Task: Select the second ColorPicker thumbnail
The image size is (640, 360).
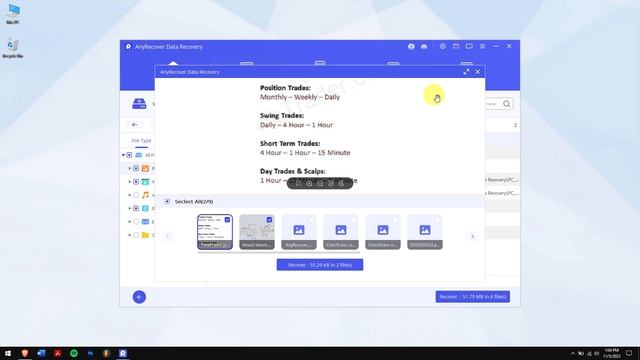Action: click(383, 232)
